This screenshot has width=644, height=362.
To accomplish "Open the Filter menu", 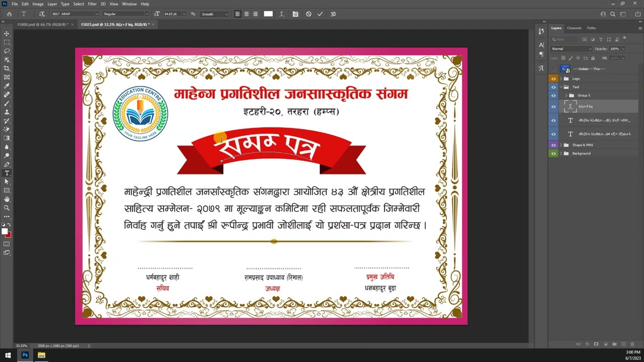I will tap(92, 4).
